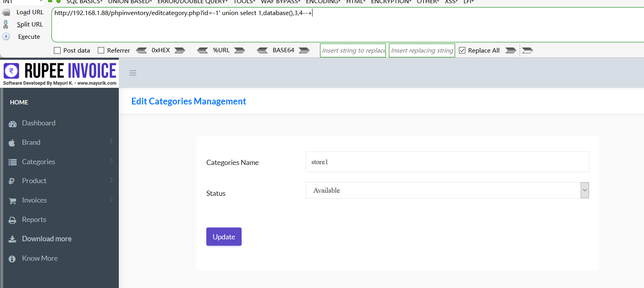This screenshot has height=288, width=644.
Task: Click Execute to run the URL
Action: click(x=29, y=37)
